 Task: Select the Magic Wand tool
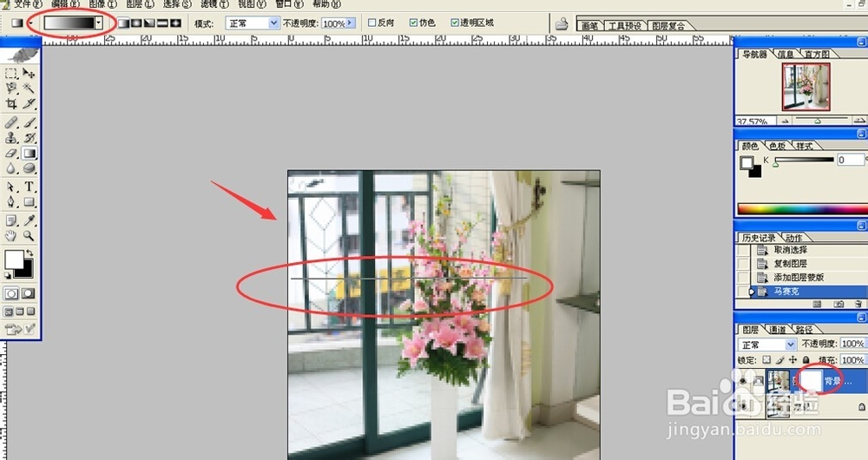[x=29, y=88]
